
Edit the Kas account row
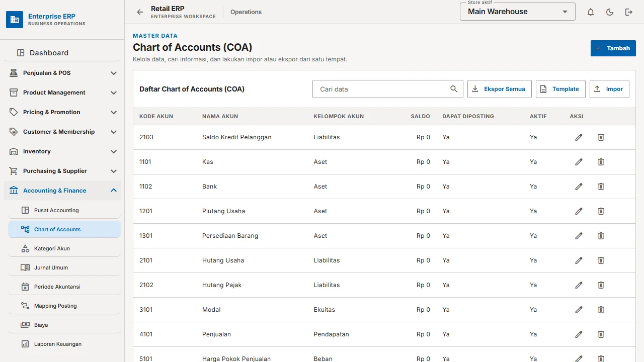pyautogui.click(x=579, y=162)
